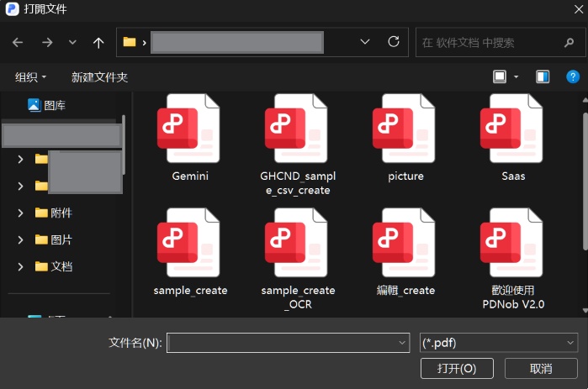Screen dimensions: 588x389
Task: Open recent locations dropdown arrow
Action: coord(72,42)
